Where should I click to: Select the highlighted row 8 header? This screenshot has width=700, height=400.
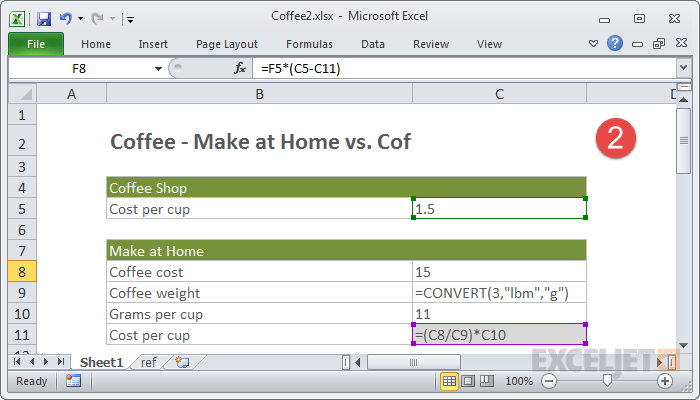point(22,272)
